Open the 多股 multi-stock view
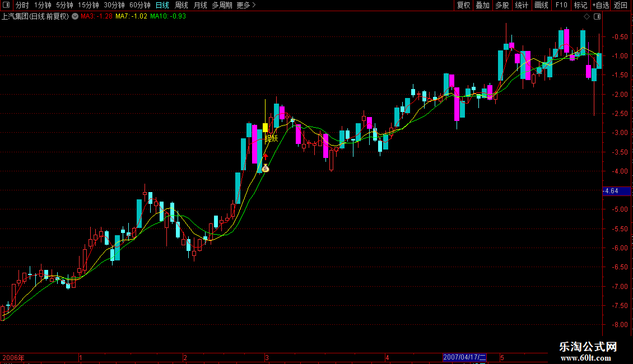The image size is (633, 364). (502, 5)
